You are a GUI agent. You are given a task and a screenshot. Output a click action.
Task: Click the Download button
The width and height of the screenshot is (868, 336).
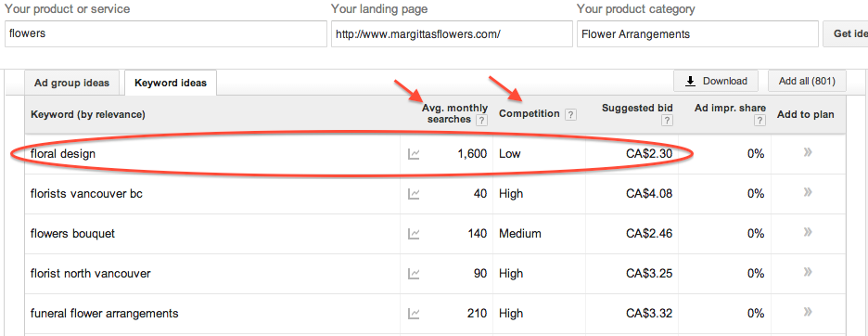(716, 81)
